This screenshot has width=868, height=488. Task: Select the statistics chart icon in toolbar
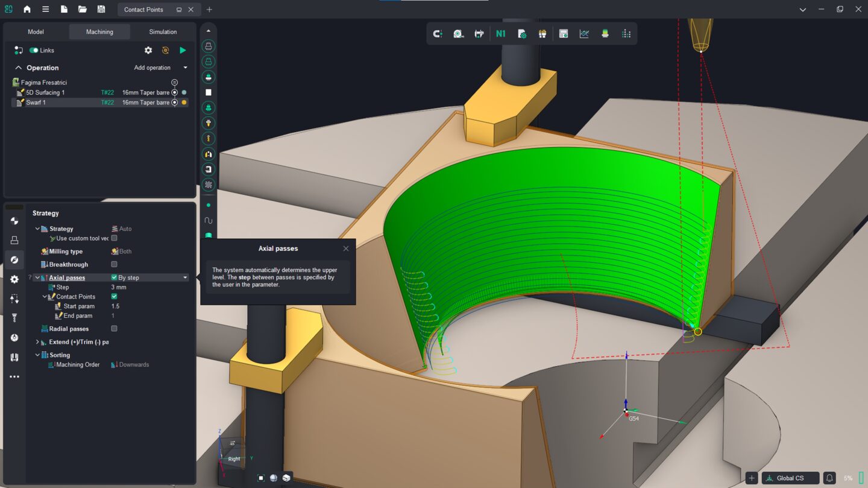click(x=583, y=33)
